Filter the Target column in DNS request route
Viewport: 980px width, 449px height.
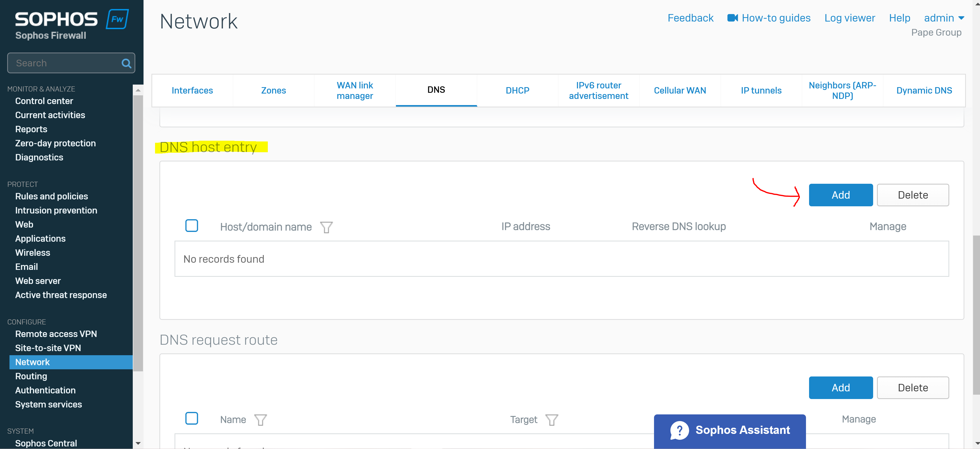(551, 420)
